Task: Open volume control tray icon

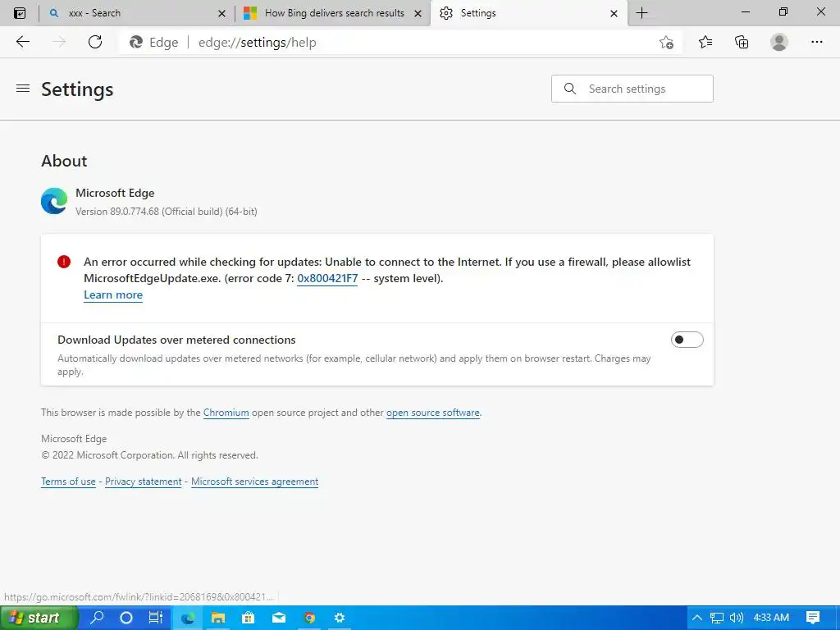Action: tap(736, 618)
